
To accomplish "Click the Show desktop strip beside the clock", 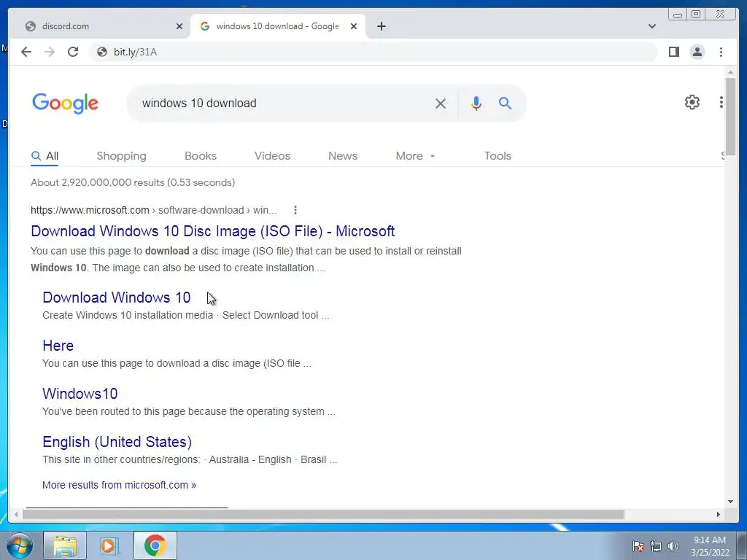I will pos(742,546).
